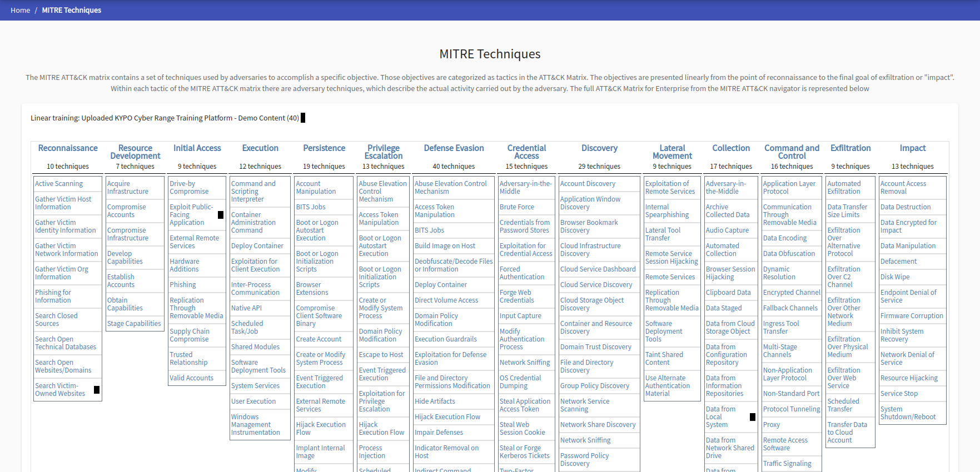
Task: Select Compromise Client Software Binary
Action: tap(320, 316)
